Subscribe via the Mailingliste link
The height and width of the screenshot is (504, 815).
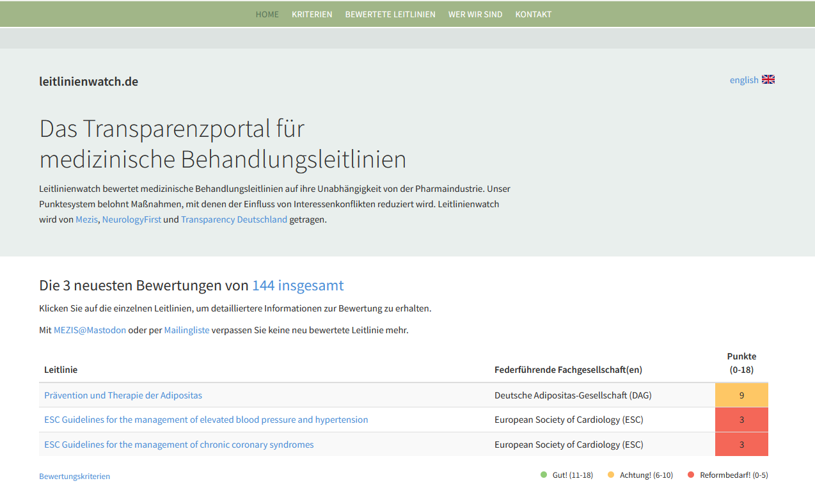pyautogui.click(x=186, y=330)
